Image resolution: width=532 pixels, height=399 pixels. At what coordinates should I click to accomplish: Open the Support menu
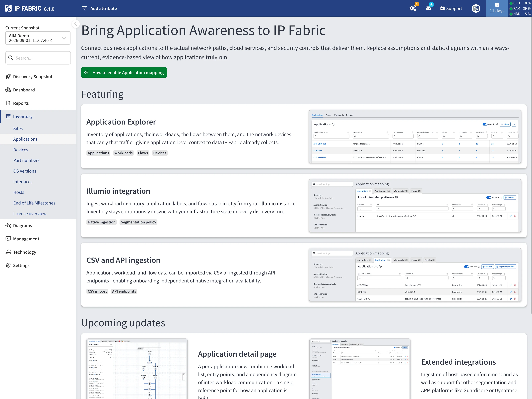(x=451, y=8)
